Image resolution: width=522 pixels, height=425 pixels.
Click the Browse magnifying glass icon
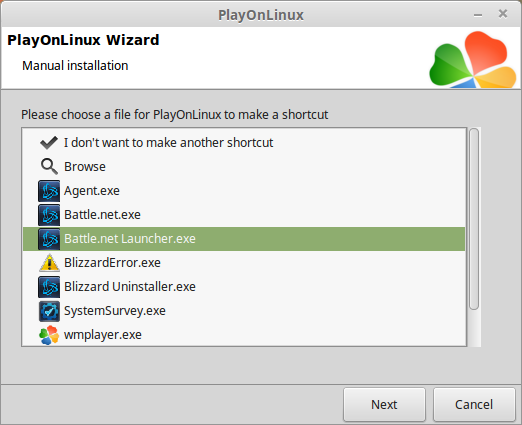pyautogui.click(x=49, y=166)
